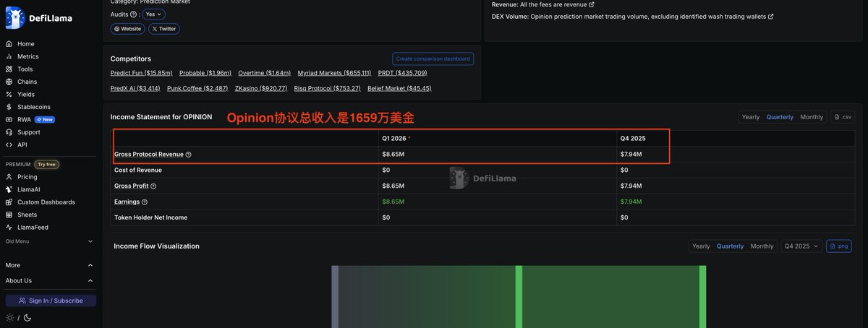
Task: Open the Q4 2025 period dropdown
Action: pos(802,246)
